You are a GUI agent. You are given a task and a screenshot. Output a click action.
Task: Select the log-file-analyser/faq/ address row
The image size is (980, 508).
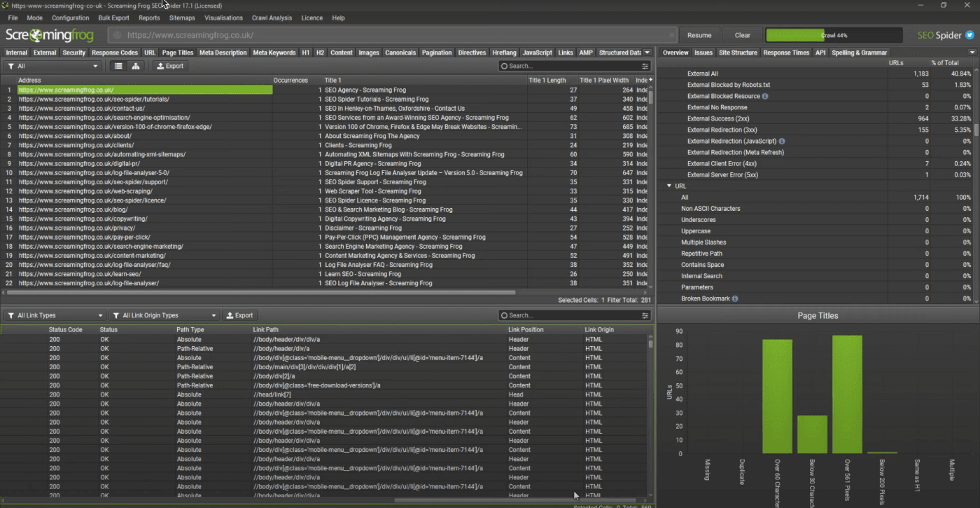coord(145,265)
